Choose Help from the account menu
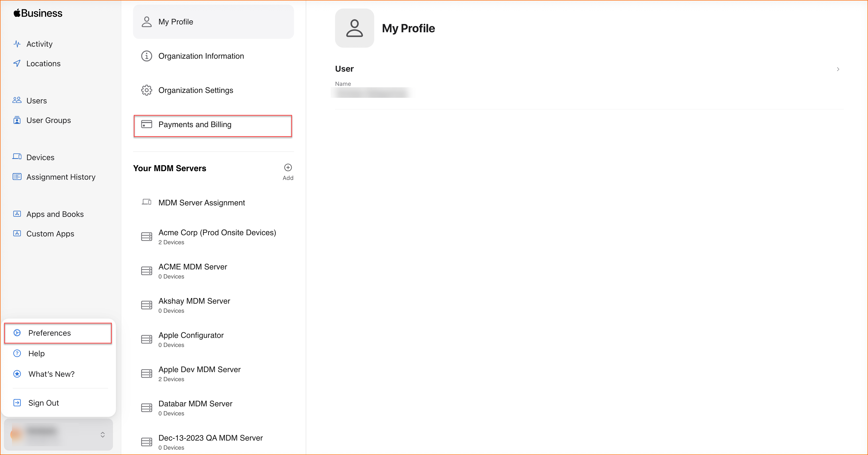Image resolution: width=868 pixels, height=455 pixels. click(x=58, y=353)
